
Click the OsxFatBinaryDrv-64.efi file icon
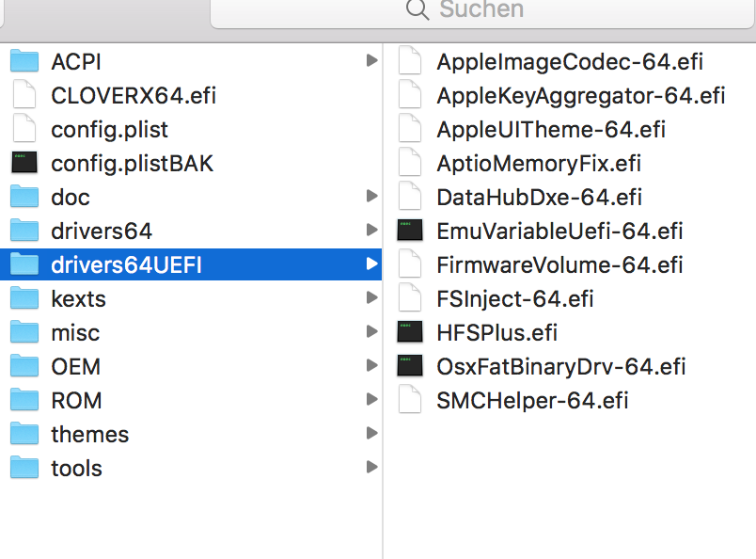coord(409,367)
